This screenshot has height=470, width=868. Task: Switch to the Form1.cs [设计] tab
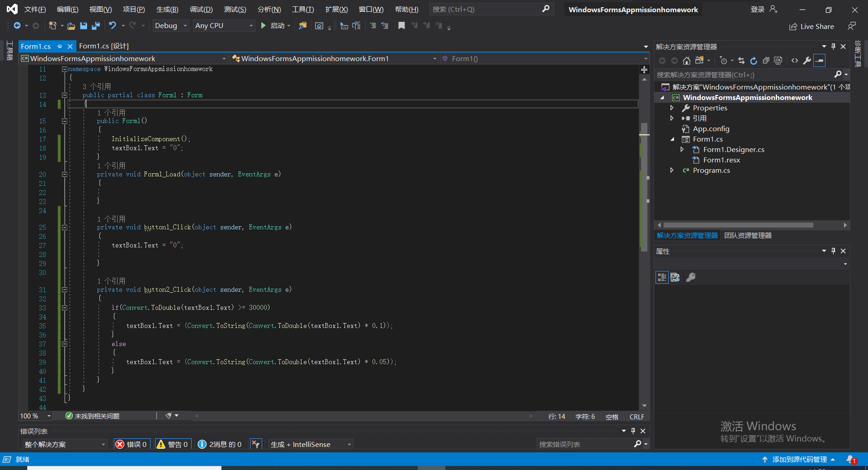[104, 46]
